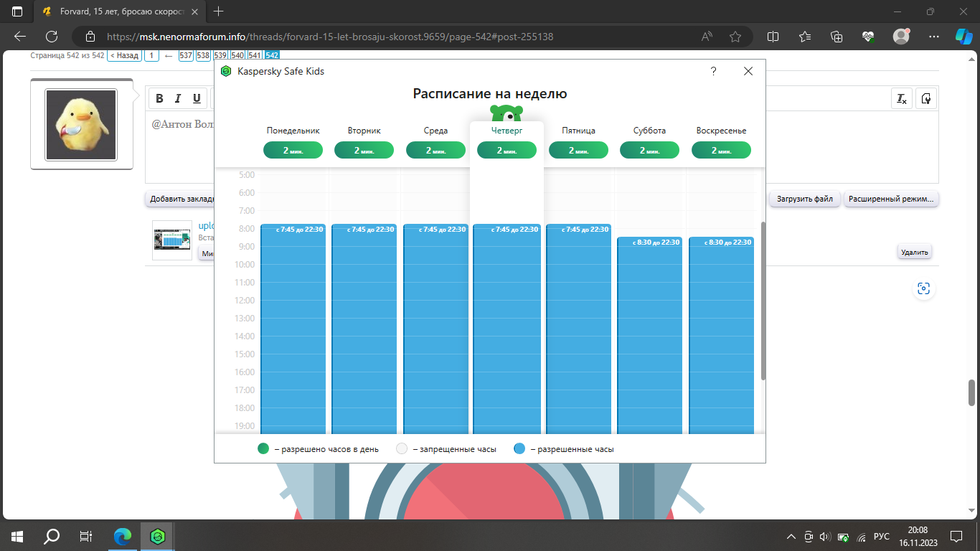Click the screenshot capture icon beside the attachment
The height and width of the screenshot is (551, 980).
[x=923, y=288]
